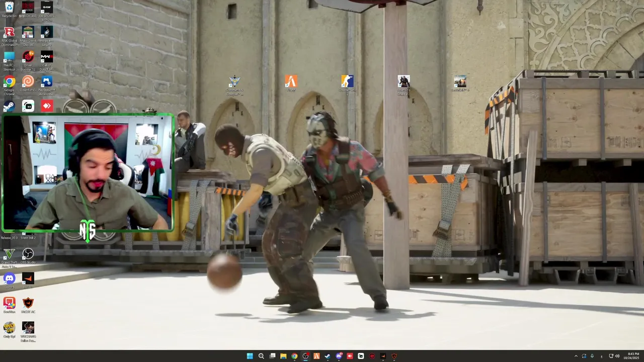The width and height of the screenshot is (644, 362).
Task: Select the white Streamlabs desktop icon
Action: pyautogui.click(x=28, y=106)
